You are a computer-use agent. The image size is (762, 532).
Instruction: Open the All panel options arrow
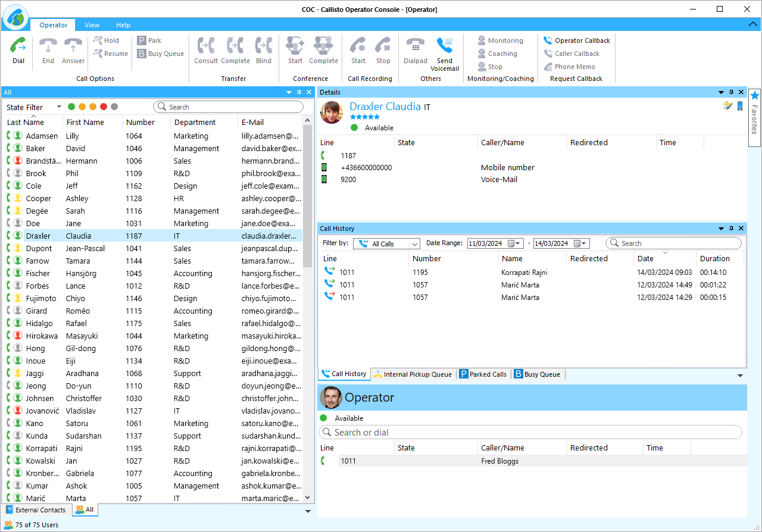click(289, 92)
